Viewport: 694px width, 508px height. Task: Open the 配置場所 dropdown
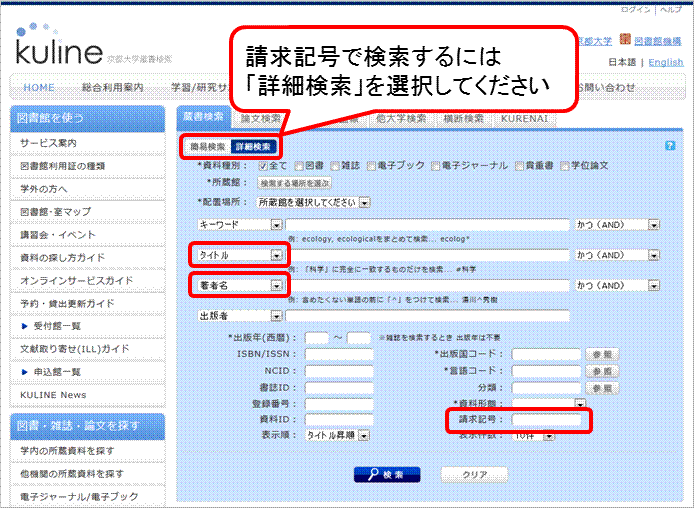(x=314, y=202)
